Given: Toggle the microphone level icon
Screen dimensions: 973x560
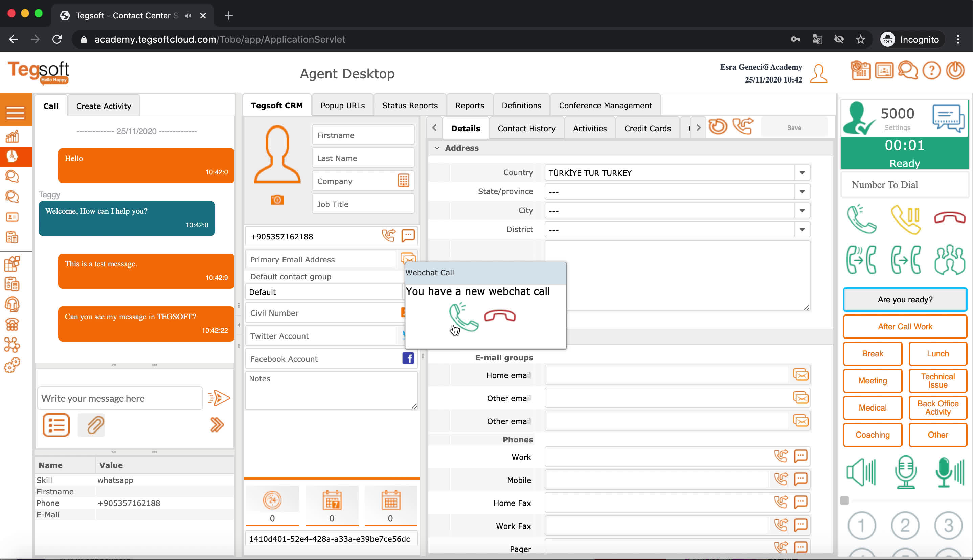Looking at the screenshot, I should click(x=950, y=472).
